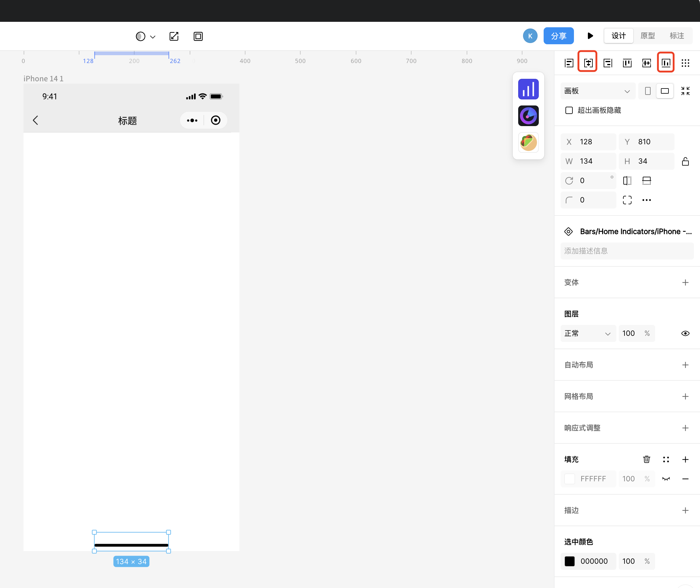This screenshot has height=588, width=700.
Task: Open fill styles four-dot icon
Action: [666, 459]
